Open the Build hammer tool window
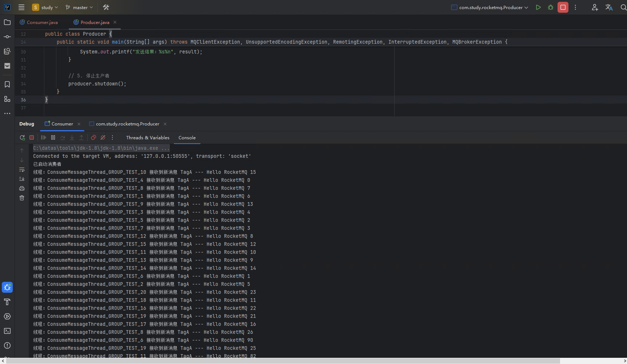Image resolution: width=627 pixels, height=364 pixels. (7, 302)
